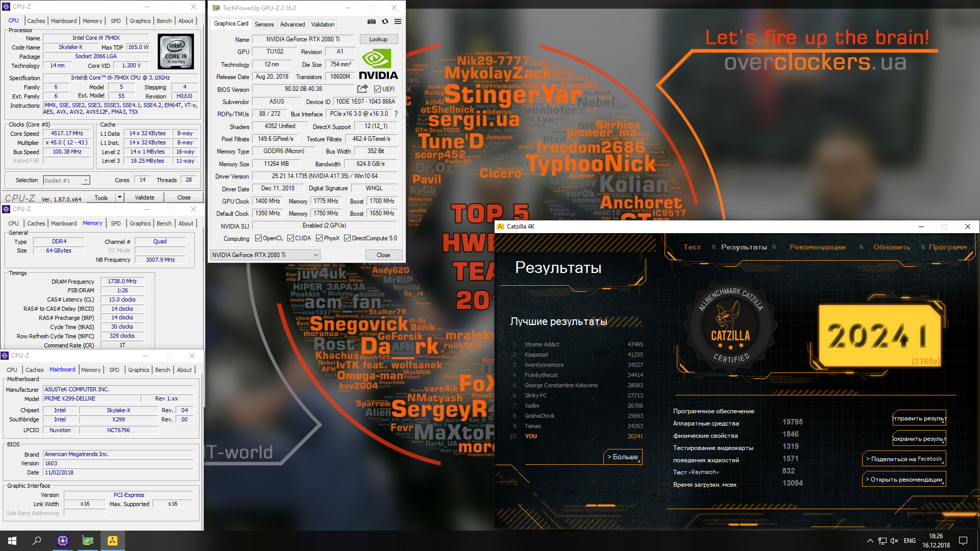Select the GPU-Z taskbar icon
Screen dimensions: 980x551
(88, 541)
